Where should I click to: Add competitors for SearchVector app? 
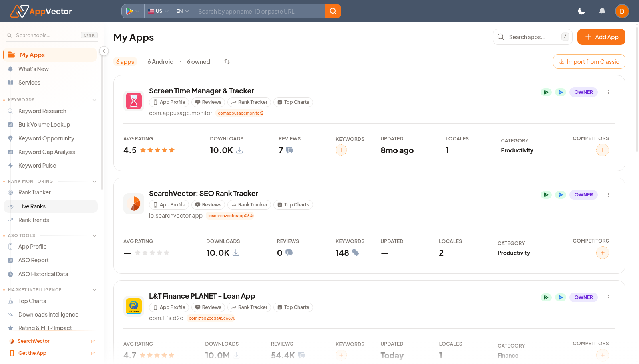point(603,253)
